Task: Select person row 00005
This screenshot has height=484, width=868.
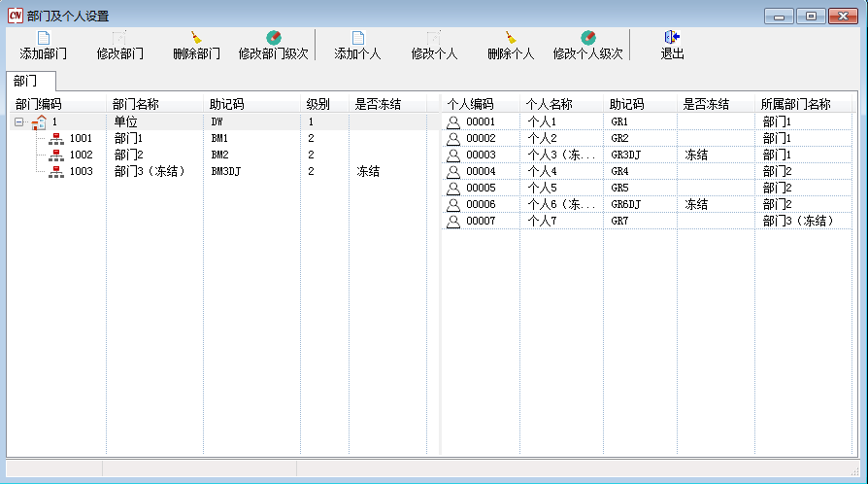Action: tap(481, 189)
